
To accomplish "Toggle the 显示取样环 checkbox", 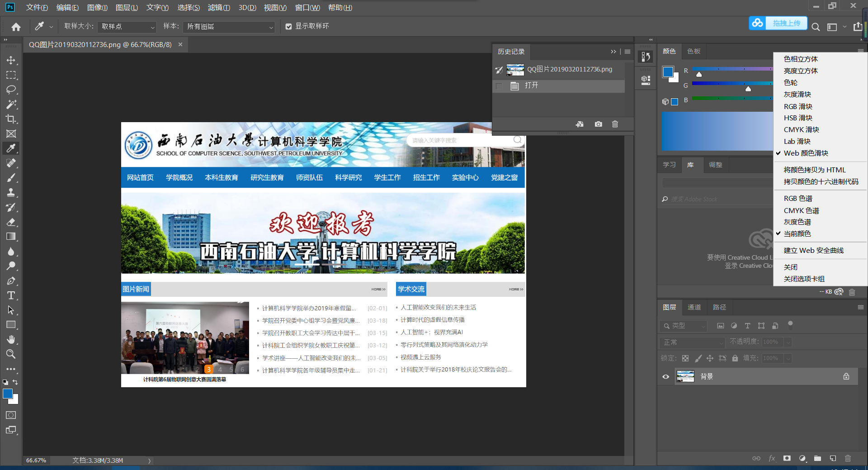I will pos(288,27).
